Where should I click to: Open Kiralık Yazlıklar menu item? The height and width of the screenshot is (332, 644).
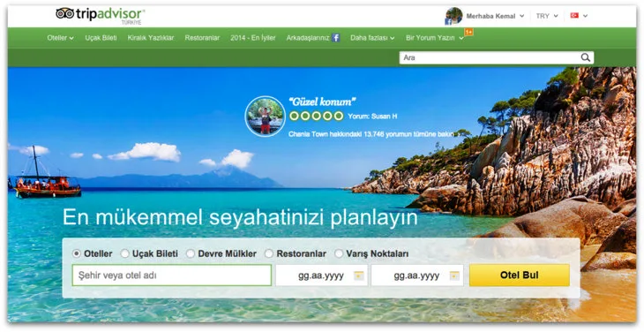tap(151, 38)
